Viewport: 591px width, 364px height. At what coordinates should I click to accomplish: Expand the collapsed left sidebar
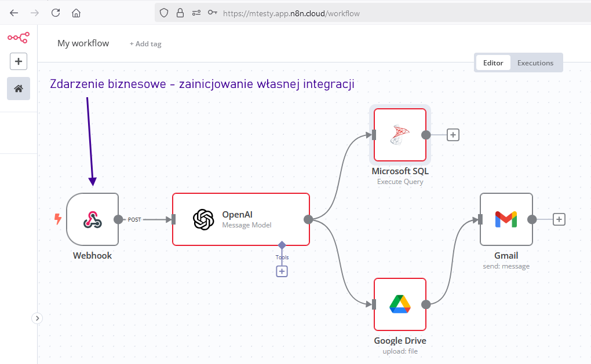37,318
